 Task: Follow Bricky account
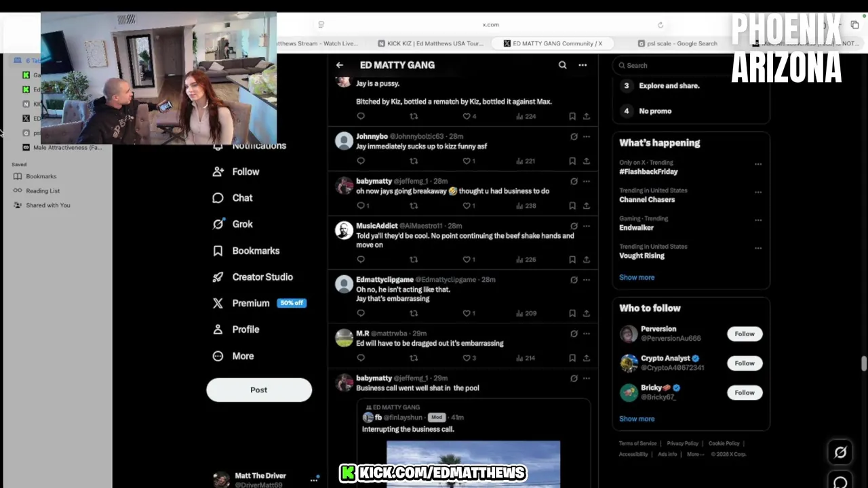(745, 392)
